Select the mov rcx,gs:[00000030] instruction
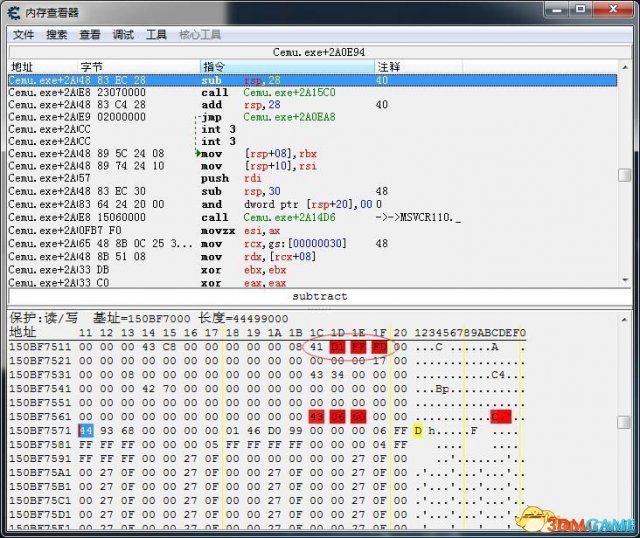This screenshot has width=640, height=538. (313, 244)
